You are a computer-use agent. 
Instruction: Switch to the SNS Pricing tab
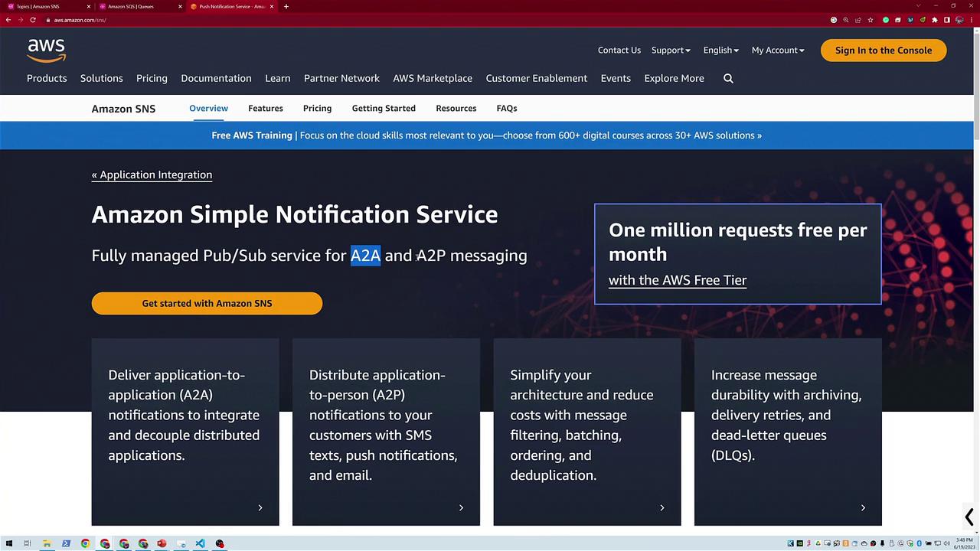[317, 108]
